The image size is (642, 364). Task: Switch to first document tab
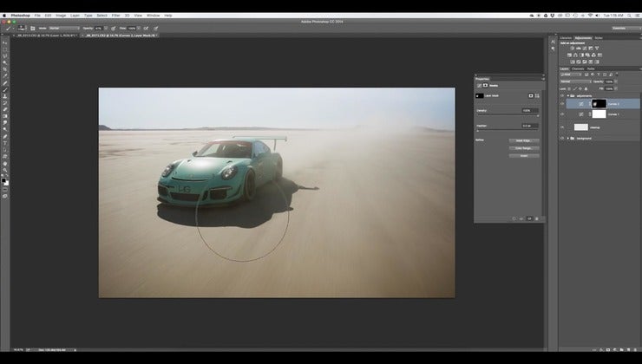point(45,36)
